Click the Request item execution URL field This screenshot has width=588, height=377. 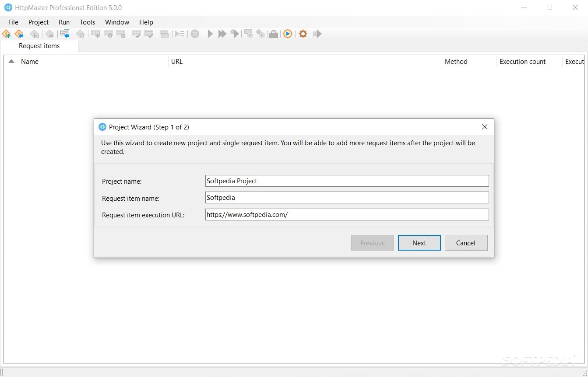click(347, 214)
